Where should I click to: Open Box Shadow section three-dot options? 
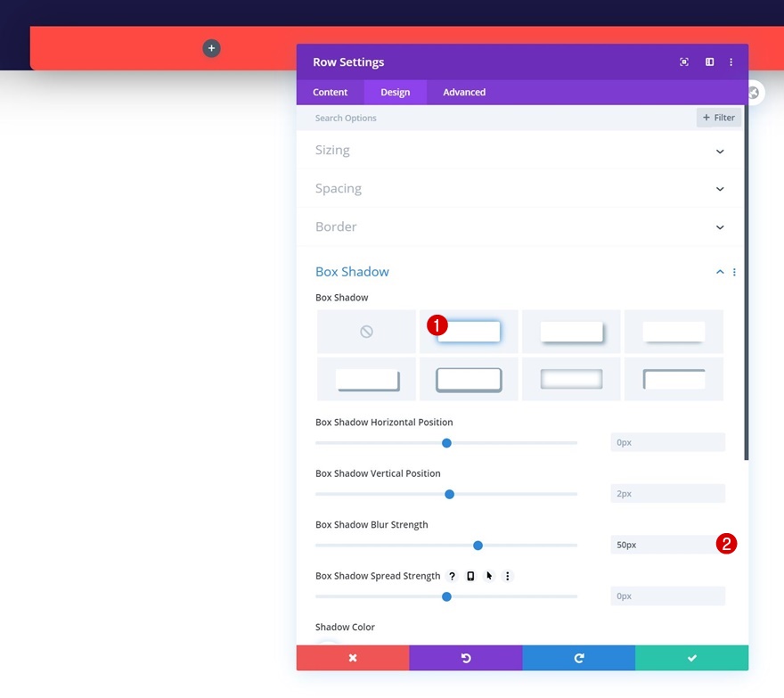734,272
